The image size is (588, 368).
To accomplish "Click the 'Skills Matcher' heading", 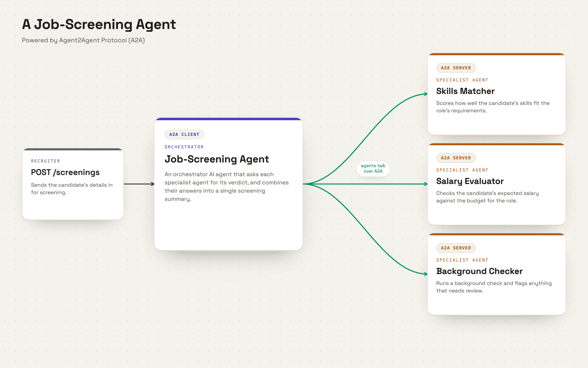I will (465, 91).
